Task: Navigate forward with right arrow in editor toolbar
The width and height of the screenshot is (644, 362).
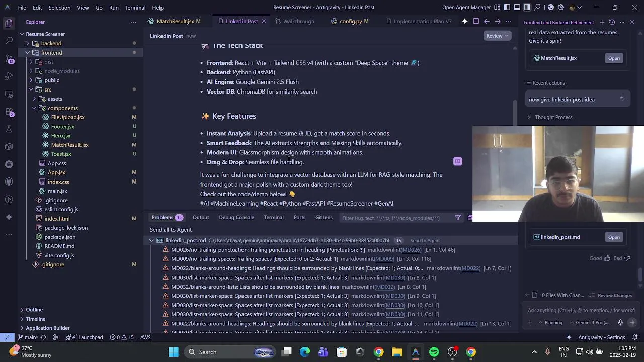Action: 498,21
